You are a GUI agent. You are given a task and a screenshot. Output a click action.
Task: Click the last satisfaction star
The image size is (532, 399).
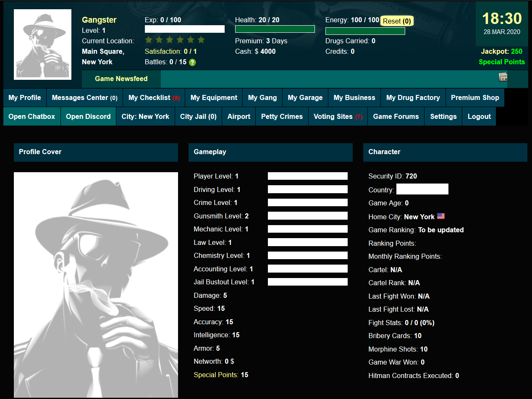coord(201,40)
